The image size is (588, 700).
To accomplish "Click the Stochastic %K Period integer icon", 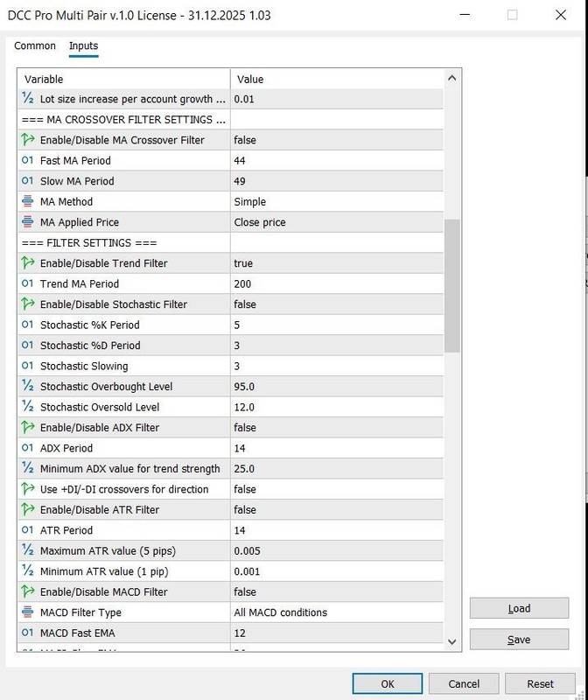I will [28, 325].
